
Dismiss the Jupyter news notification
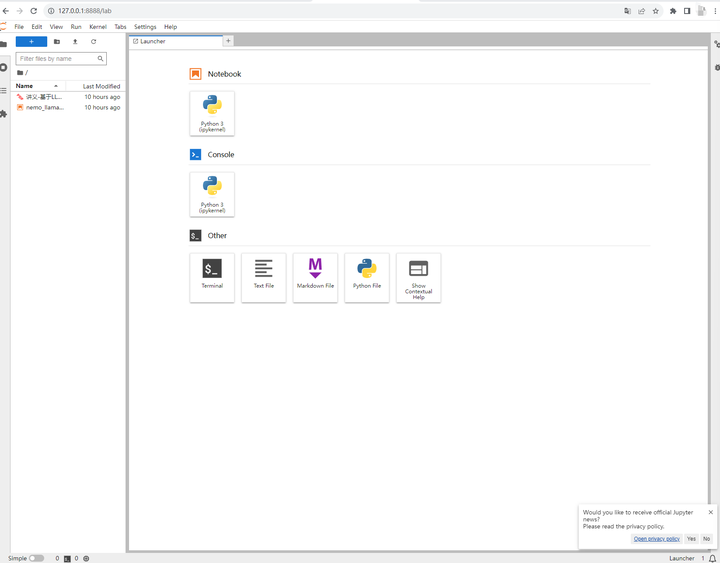[x=711, y=512]
